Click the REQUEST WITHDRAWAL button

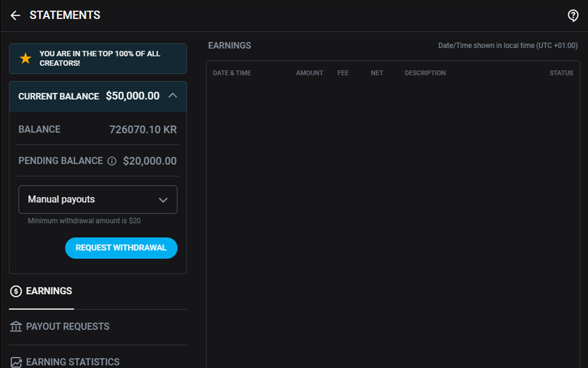click(121, 248)
